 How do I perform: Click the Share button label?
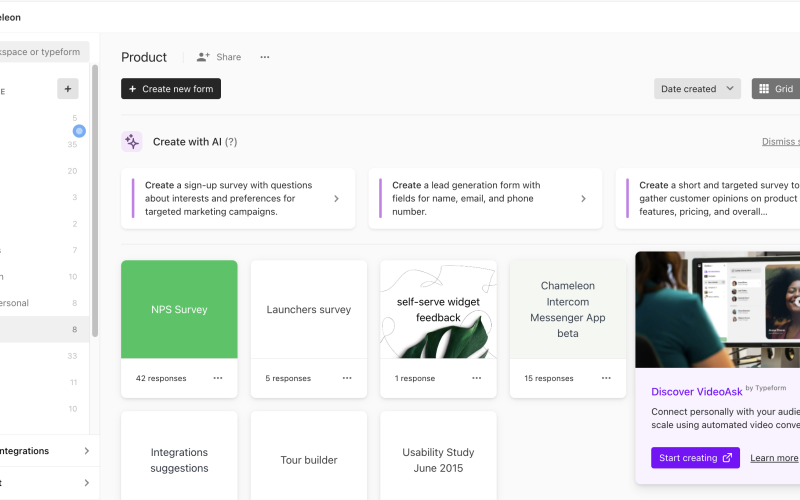click(229, 57)
